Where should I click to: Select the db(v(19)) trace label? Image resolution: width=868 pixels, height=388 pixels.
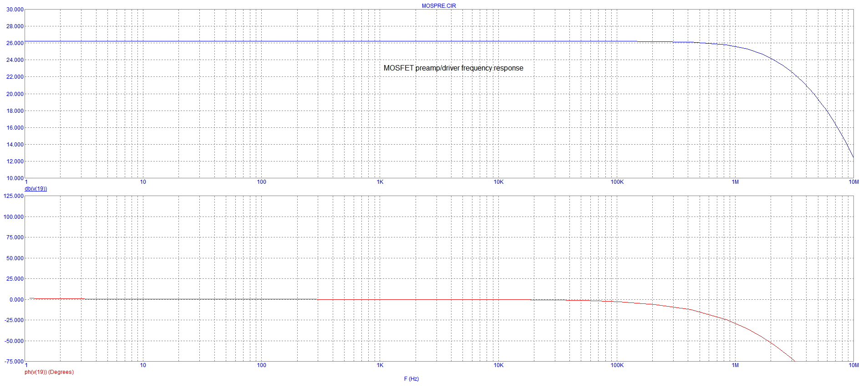coord(36,189)
